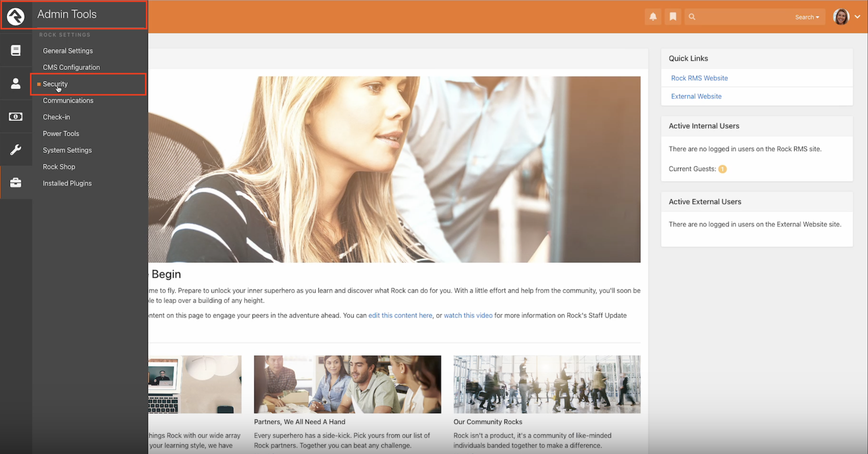The height and width of the screenshot is (454, 868).
Task: Click the main hero image of woman
Action: pos(394,169)
